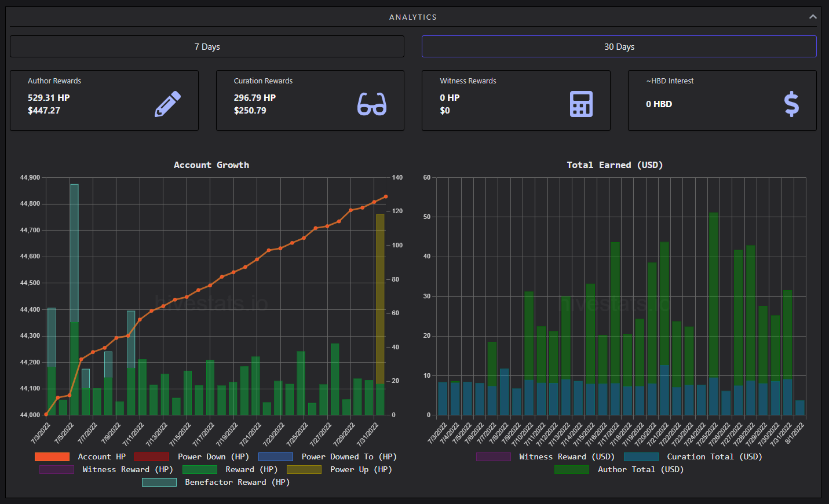Click the ANALYTICS header title
Image resolution: width=829 pixels, height=504 pixels.
(x=413, y=17)
